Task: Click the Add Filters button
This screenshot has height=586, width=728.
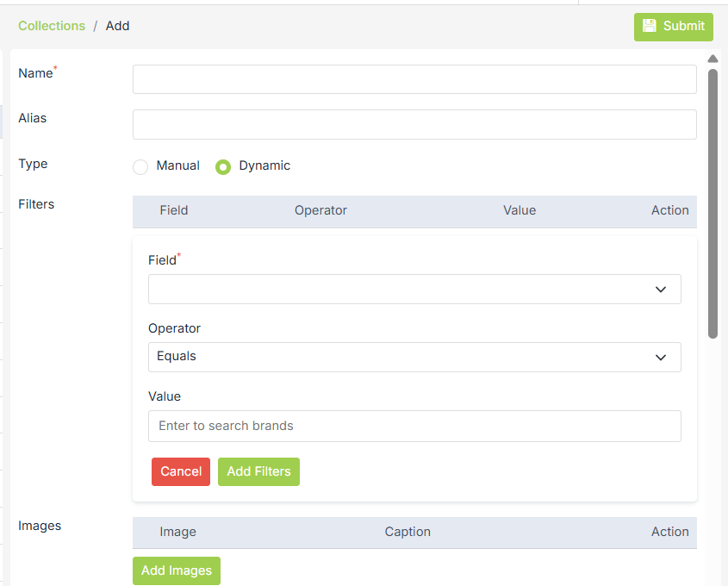Action: coord(258,471)
